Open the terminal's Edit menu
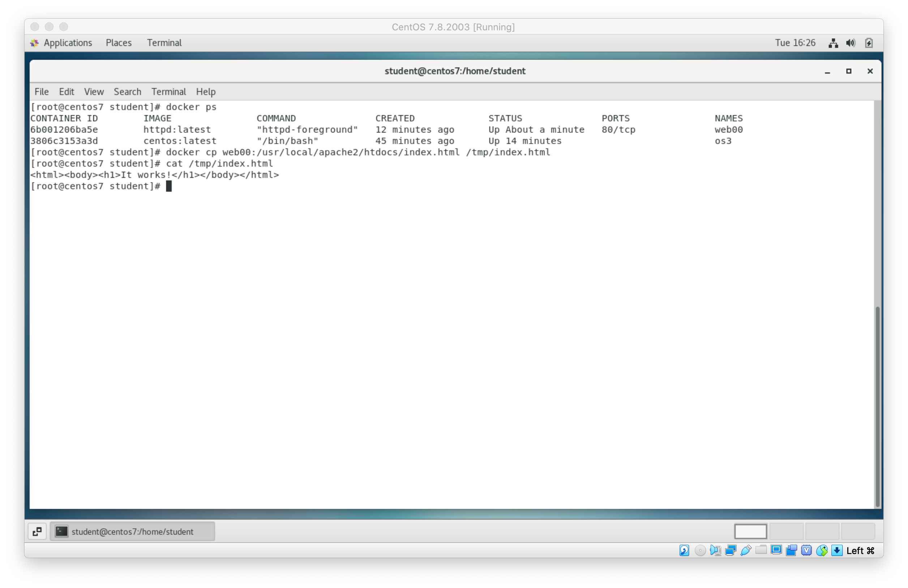908x588 pixels. tap(67, 91)
